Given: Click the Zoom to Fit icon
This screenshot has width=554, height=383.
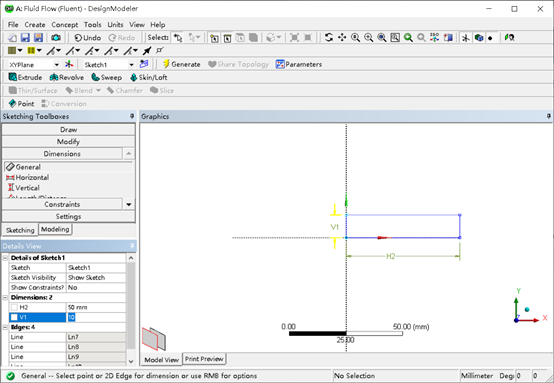Looking at the screenshot, I should tap(382, 37).
